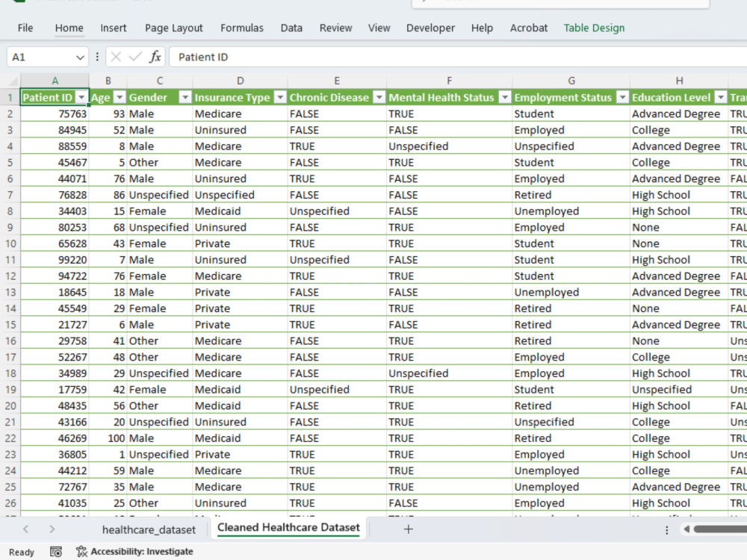The image size is (747, 560).
Task: Click Age cell showing 93
Action: click(108, 113)
